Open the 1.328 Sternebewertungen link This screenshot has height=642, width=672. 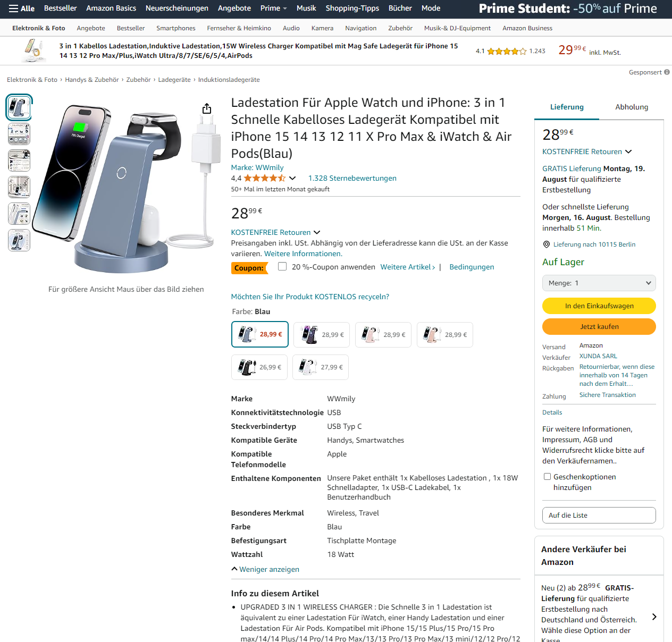pyautogui.click(x=352, y=178)
